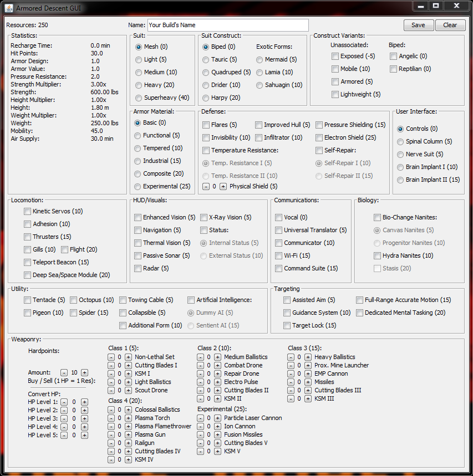Remove one Missiles weapon
The image size is (473, 476).
291,382
